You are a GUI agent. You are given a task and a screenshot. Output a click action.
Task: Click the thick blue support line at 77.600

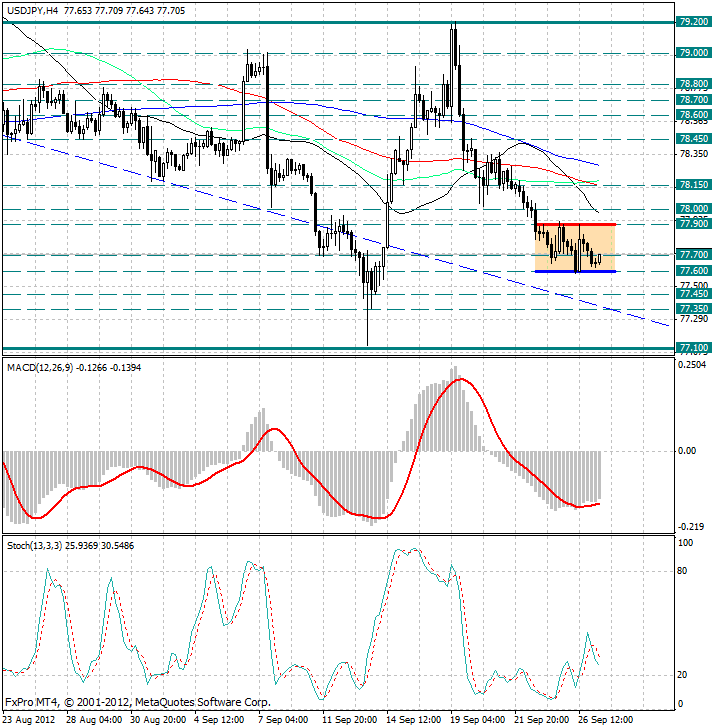(574, 271)
